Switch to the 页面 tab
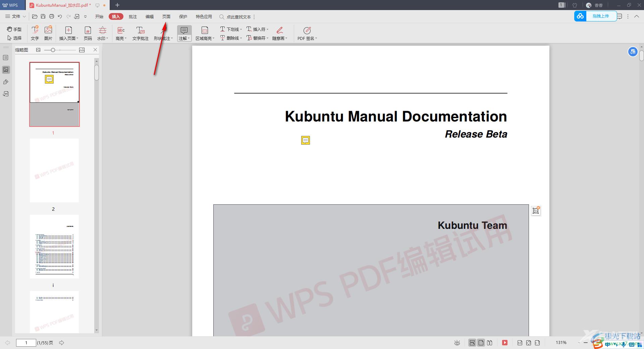Screen dimensions: 644x349 pyautogui.click(x=166, y=16)
